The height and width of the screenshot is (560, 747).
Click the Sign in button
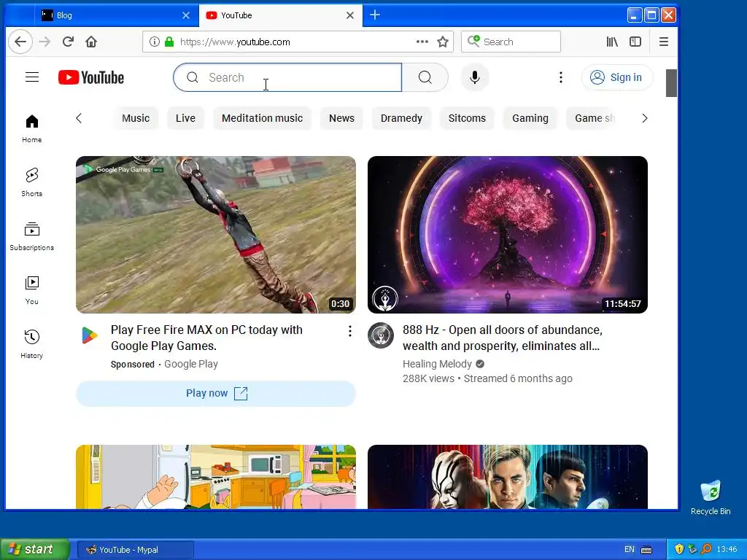click(x=617, y=77)
